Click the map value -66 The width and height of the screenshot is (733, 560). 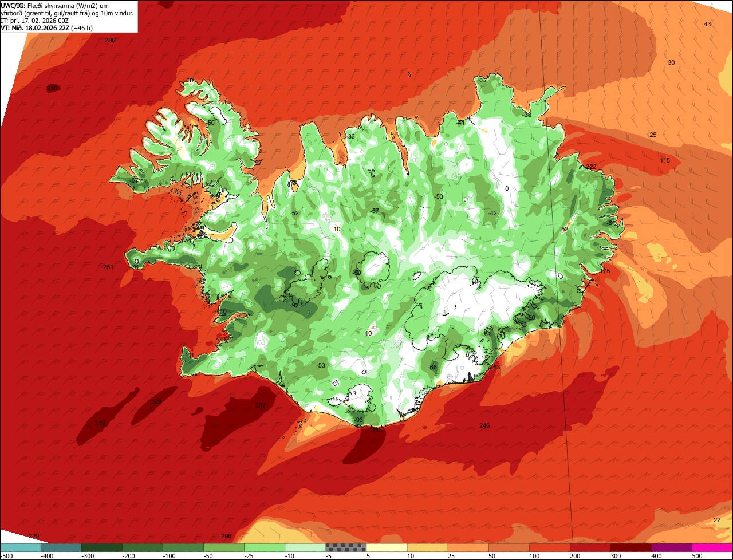coord(432,367)
